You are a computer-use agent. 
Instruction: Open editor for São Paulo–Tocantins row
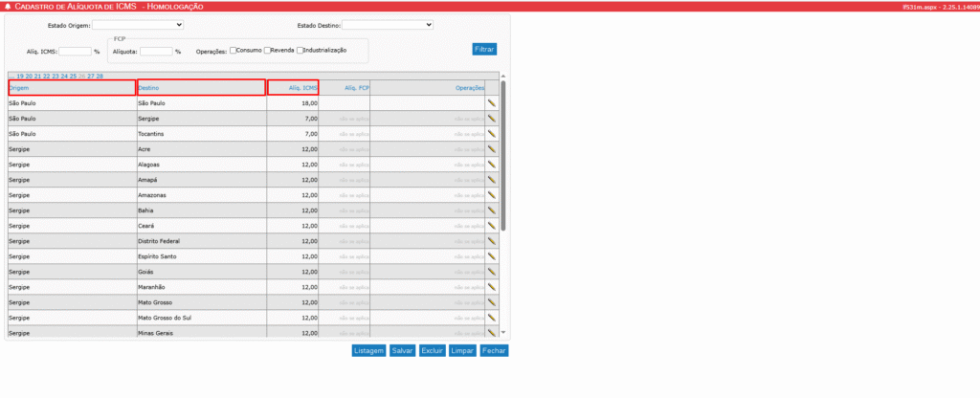pyautogui.click(x=492, y=134)
